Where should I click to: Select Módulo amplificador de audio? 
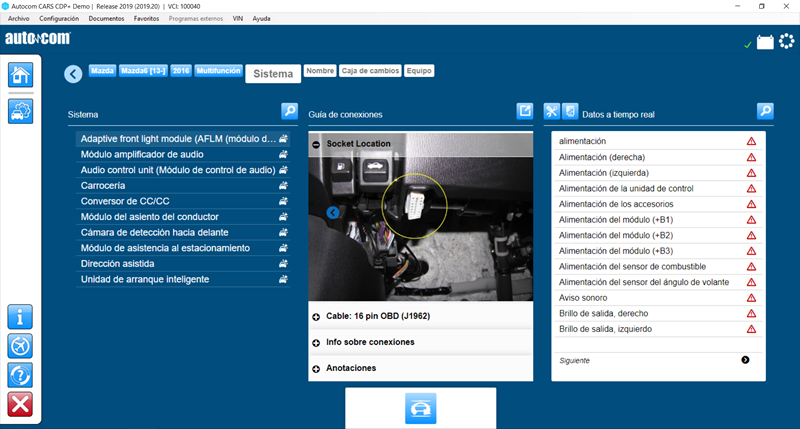pyautogui.click(x=183, y=155)
